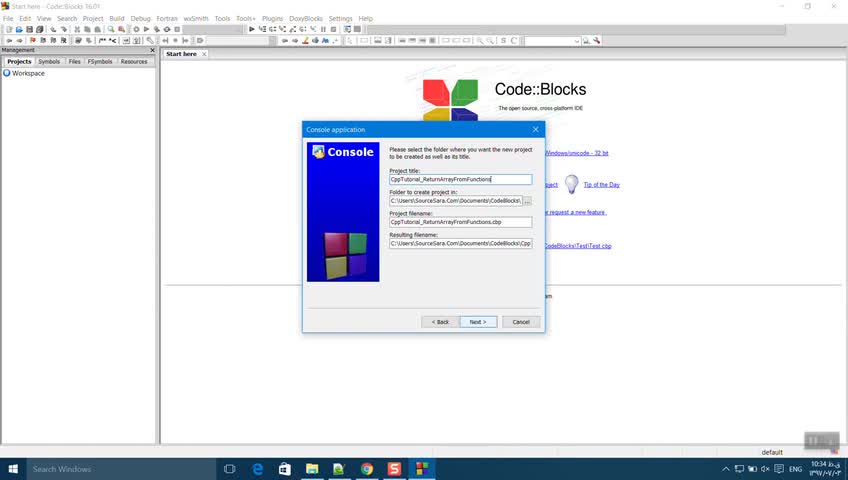848x480 pixels.
Task: Switch to the Files tab
Action: pyautogui.click(x=75, y=62)
